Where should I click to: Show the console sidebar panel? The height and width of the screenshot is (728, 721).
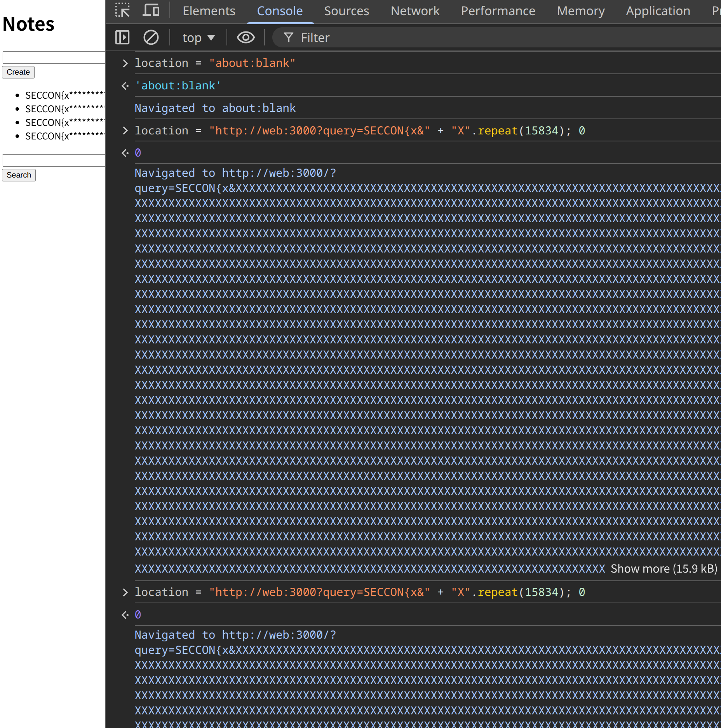tap(122, 38)
